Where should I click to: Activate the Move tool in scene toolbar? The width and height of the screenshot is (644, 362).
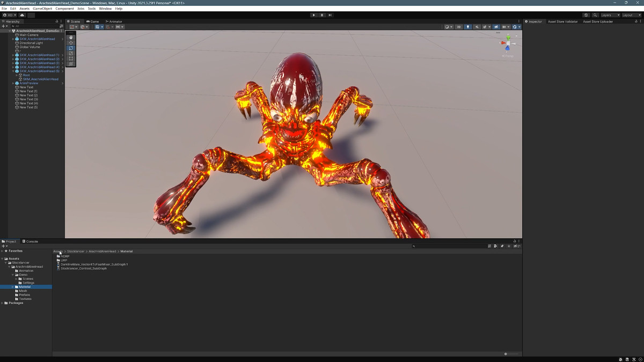tap(71, 43)
